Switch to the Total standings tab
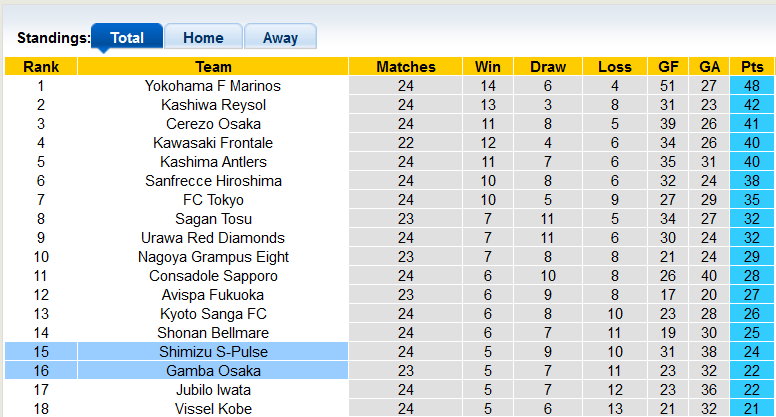 [x=127, y=38]
